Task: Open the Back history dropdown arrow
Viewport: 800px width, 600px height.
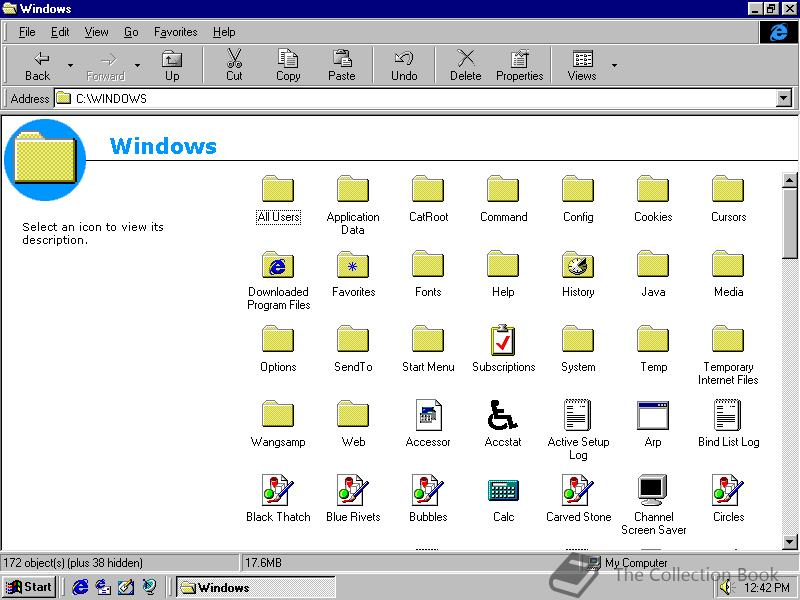Action: tap(70, 65)
